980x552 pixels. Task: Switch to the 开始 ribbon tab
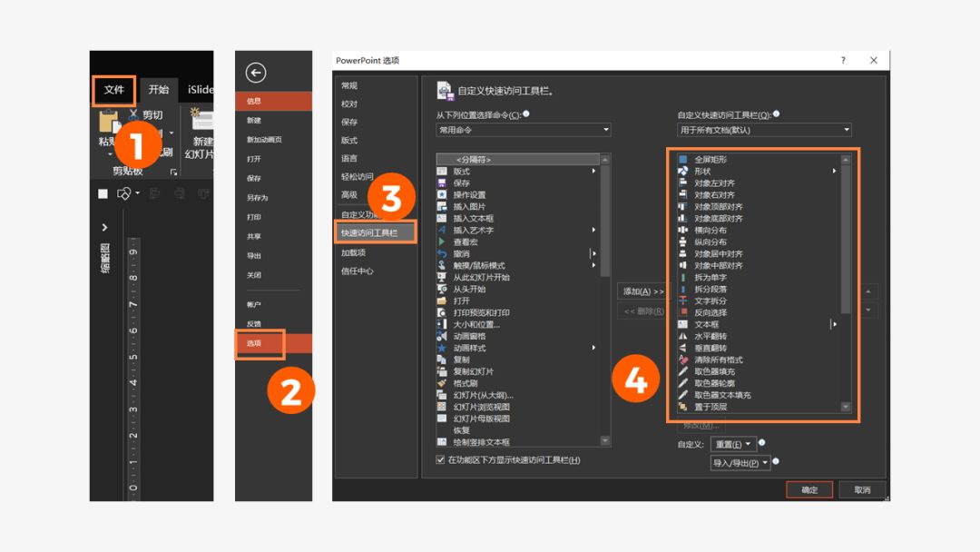[159, 90]
